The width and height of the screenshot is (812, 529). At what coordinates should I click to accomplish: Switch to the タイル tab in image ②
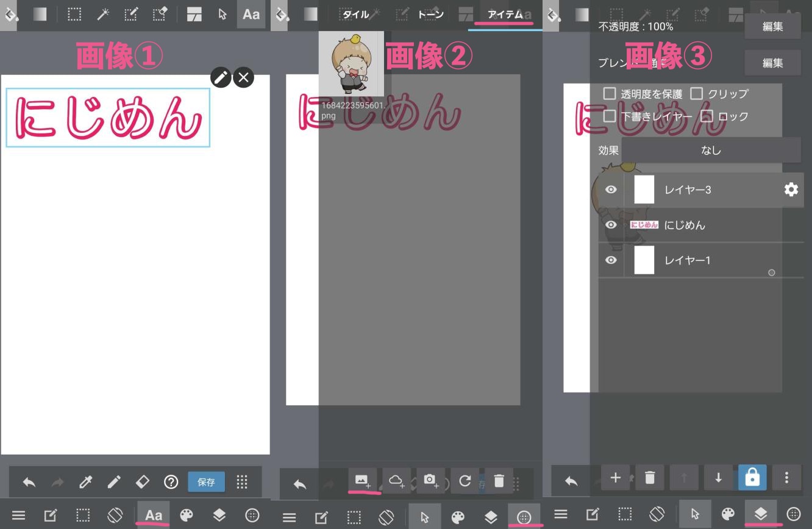pyautogui.click(x=355, y=14)
